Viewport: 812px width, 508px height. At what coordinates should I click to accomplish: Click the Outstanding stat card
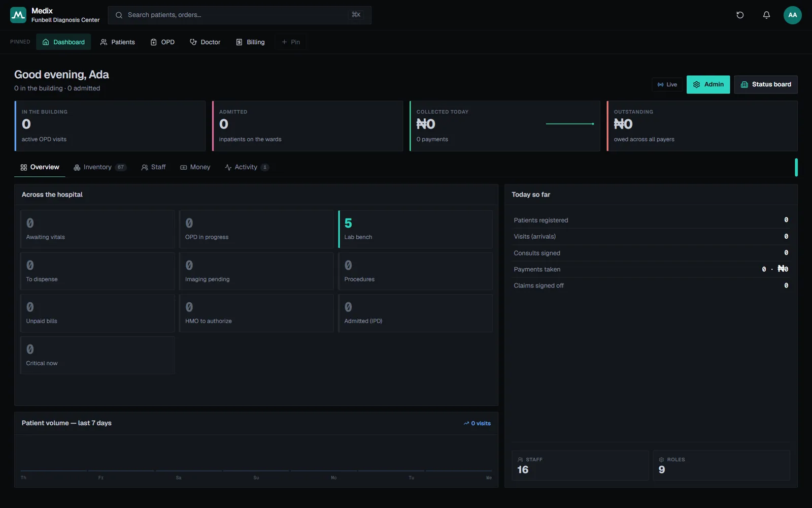point(702,126)
